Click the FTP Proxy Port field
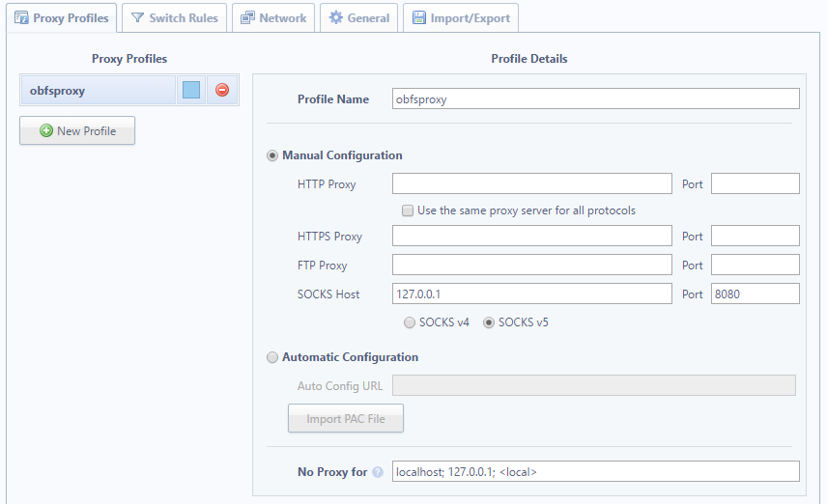This screenshot has width=827, height=504. click(x=755, y=265)
